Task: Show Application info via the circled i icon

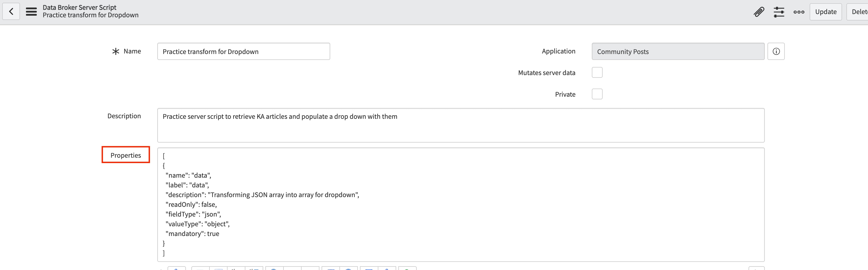Action: pos(776,52)
